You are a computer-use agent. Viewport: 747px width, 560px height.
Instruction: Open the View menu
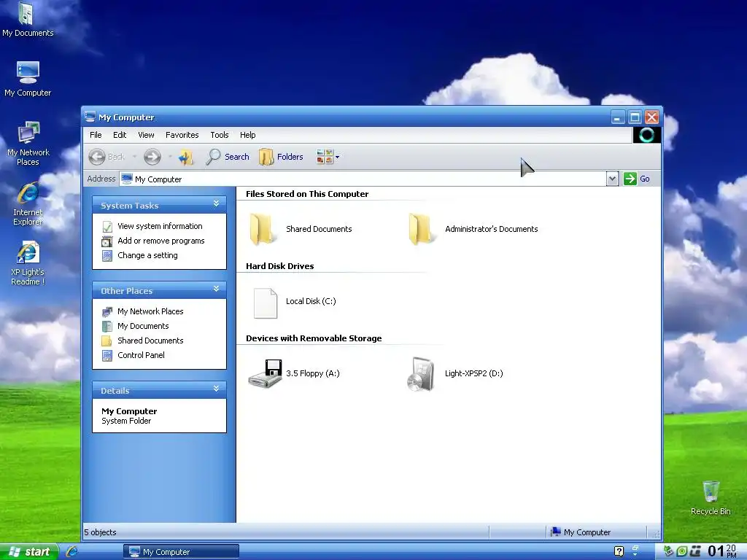(146, 135)
